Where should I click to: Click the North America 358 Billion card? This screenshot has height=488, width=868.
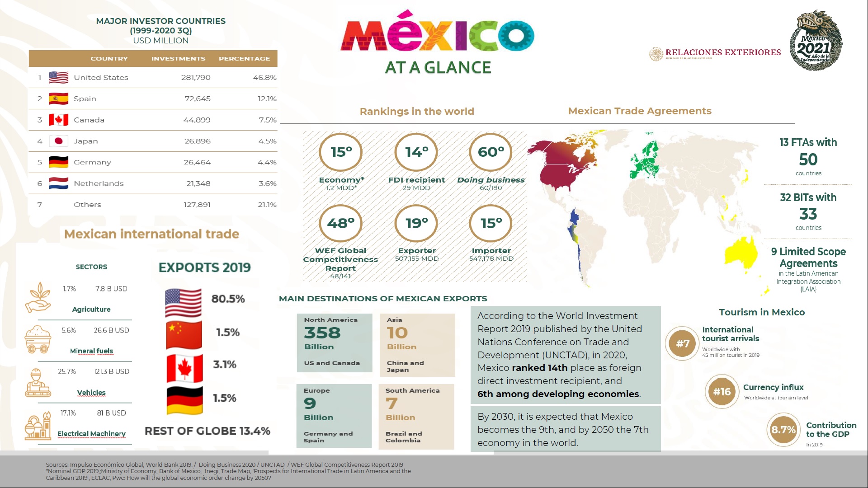click(335, 343)
